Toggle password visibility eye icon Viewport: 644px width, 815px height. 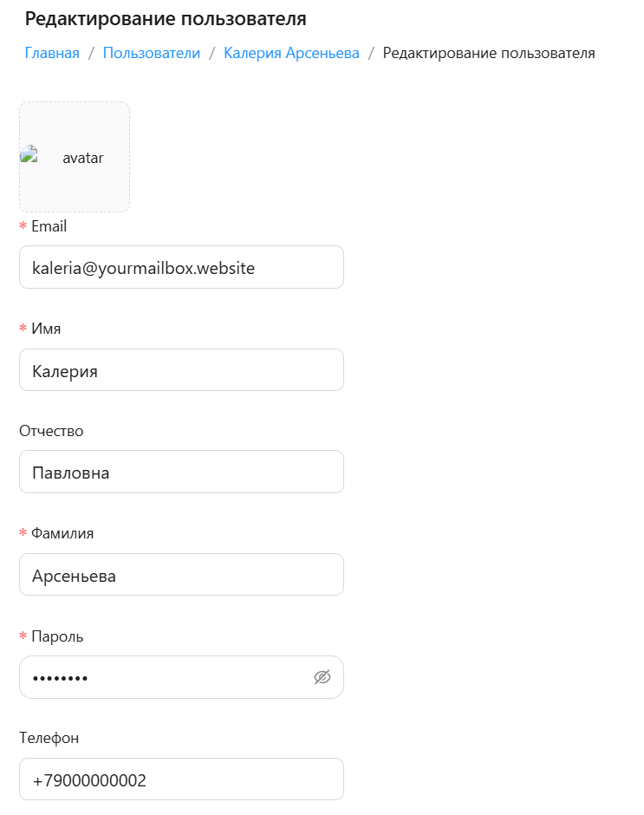[x=322, y=677]
